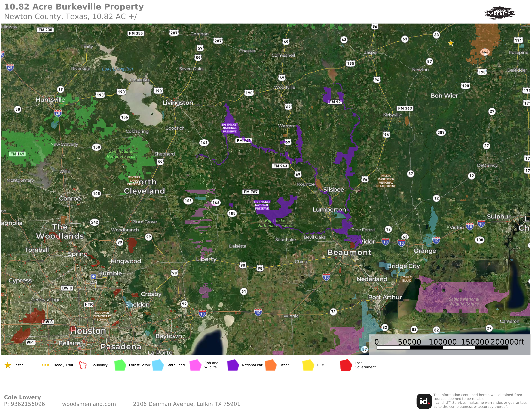Click the Sam Houston National Forest label
Screen dimensions: 532x411
point(122,154)
